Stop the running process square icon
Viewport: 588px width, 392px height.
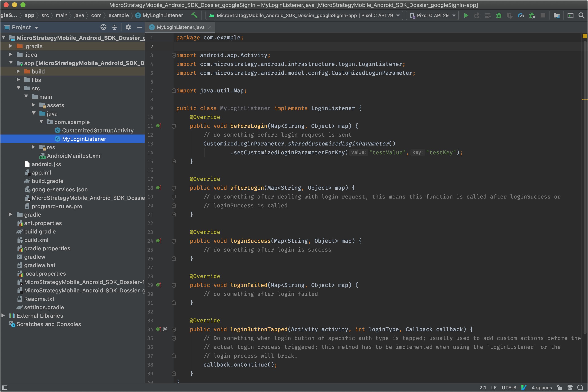(x=543, y=16)
